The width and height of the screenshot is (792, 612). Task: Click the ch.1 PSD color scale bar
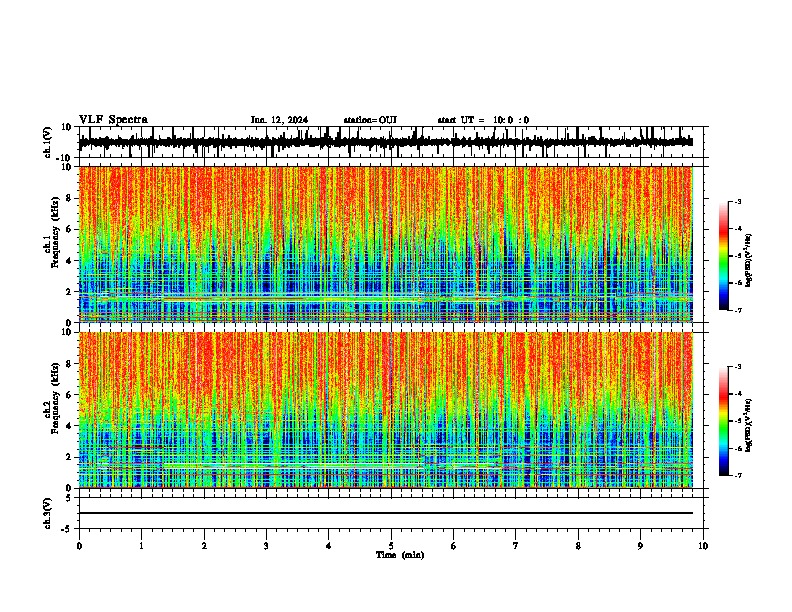tap(724, 256)
